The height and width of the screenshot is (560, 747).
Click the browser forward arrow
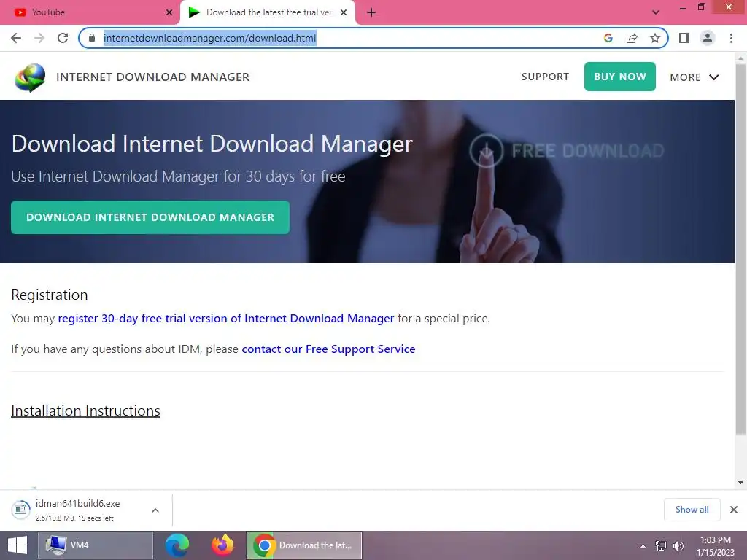39,38
